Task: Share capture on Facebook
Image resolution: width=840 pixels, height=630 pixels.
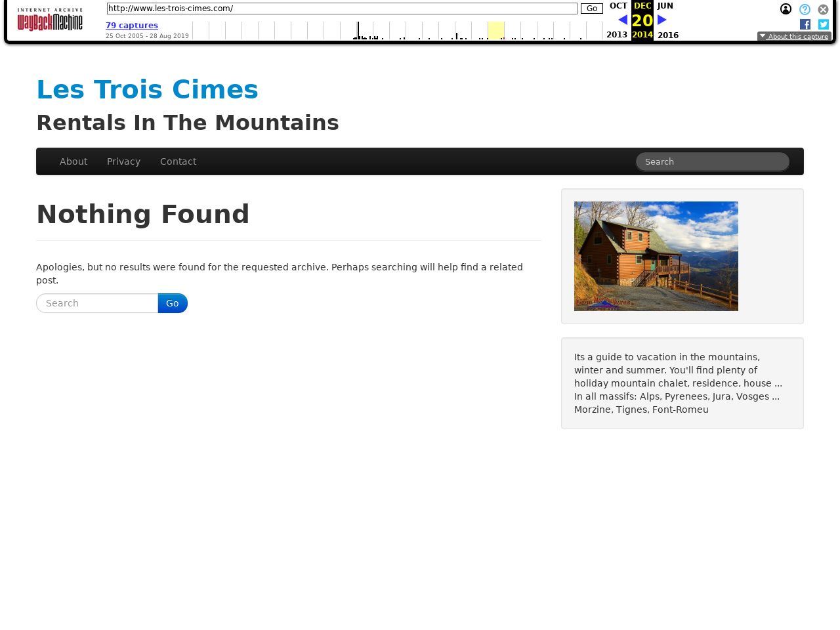Action: click(805, 24)
